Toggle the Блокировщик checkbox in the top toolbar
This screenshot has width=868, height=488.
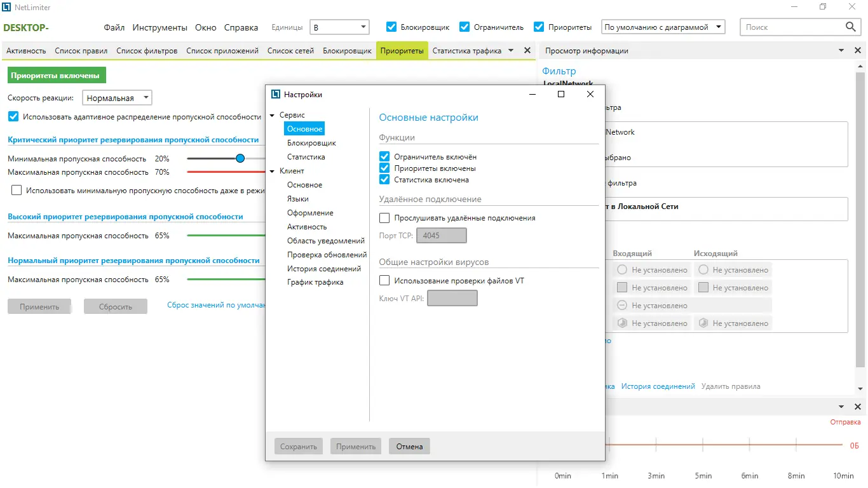[391, 27]
